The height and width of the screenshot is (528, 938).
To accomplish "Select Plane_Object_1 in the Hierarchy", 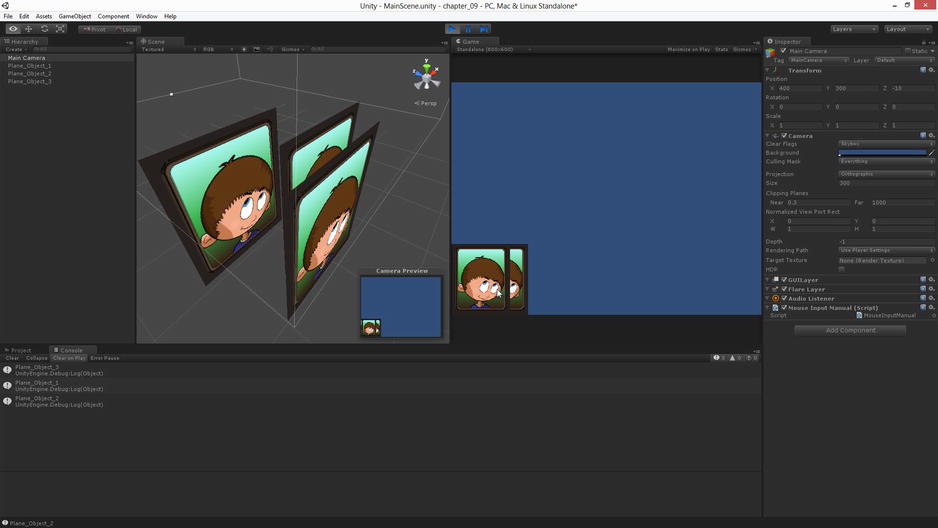I will (x=29, y=66).
